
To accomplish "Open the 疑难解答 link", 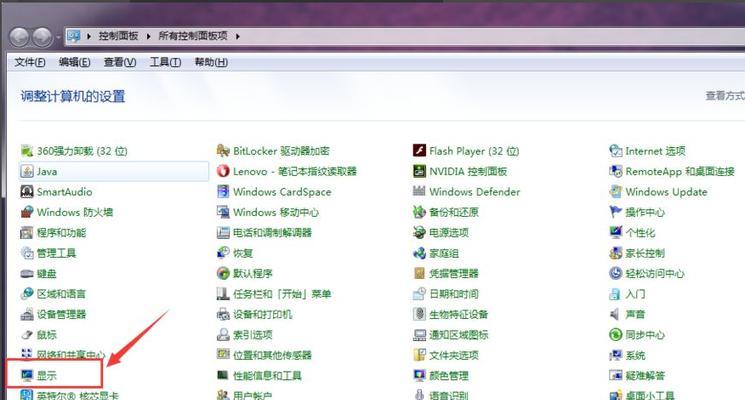I will [x=645, y=376].
